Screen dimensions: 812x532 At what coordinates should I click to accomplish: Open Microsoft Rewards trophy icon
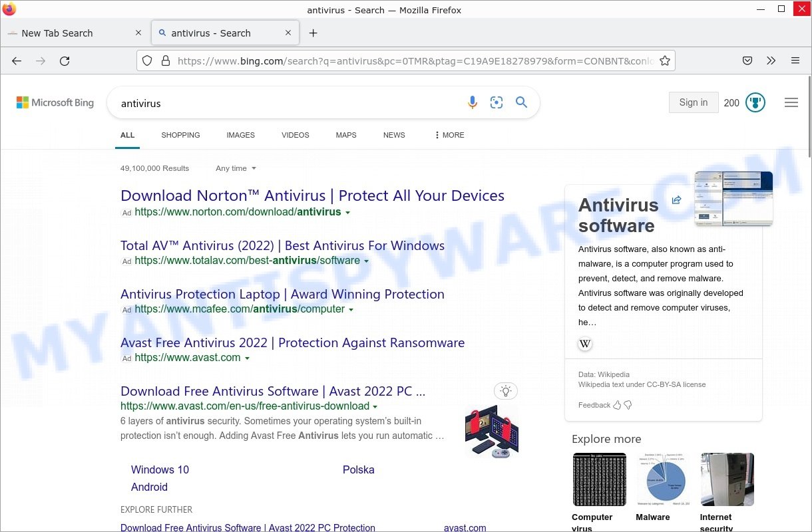755,102
